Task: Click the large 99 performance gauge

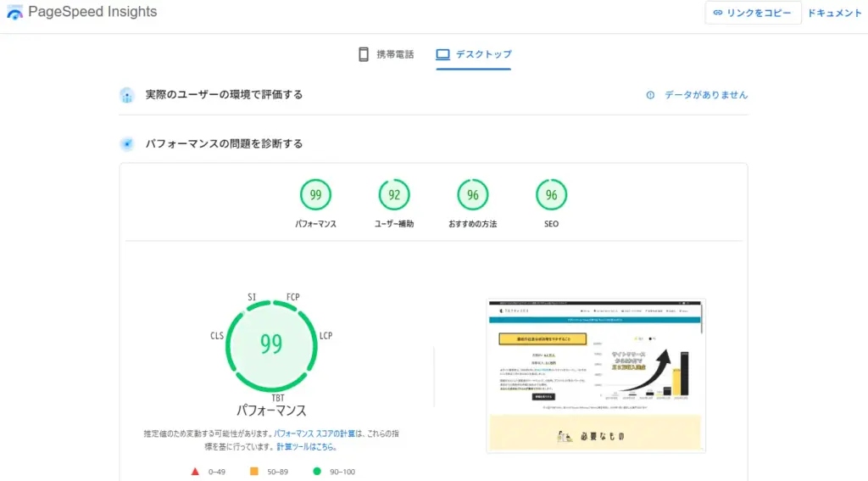Action: 271,345
